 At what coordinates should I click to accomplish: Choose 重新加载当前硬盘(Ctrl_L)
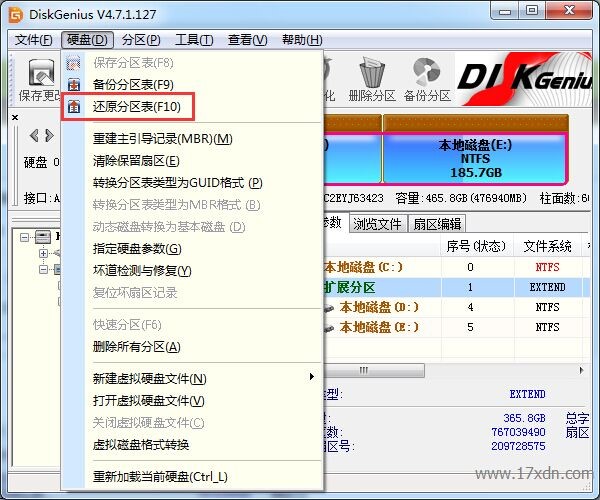192,477
